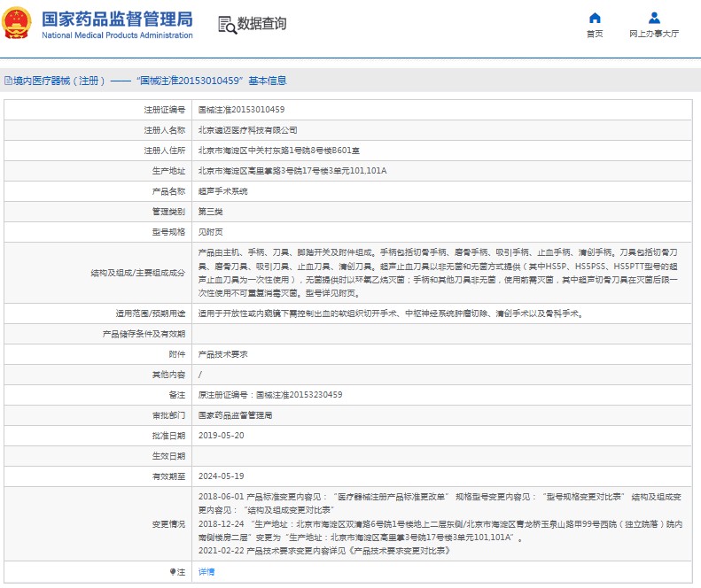
Task: Select approving department 国家药品监督管理局 cell
Action: tap(235, 415)
